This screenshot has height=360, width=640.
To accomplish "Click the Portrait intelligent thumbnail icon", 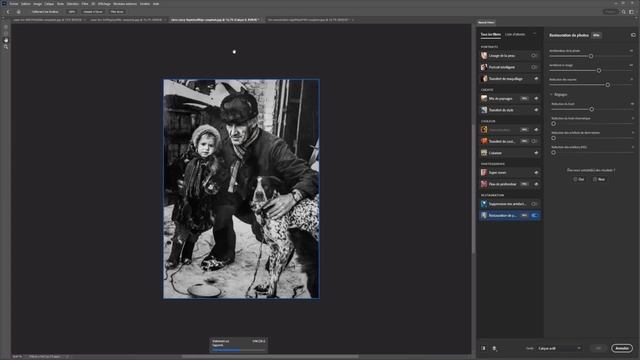I will 484,67.
